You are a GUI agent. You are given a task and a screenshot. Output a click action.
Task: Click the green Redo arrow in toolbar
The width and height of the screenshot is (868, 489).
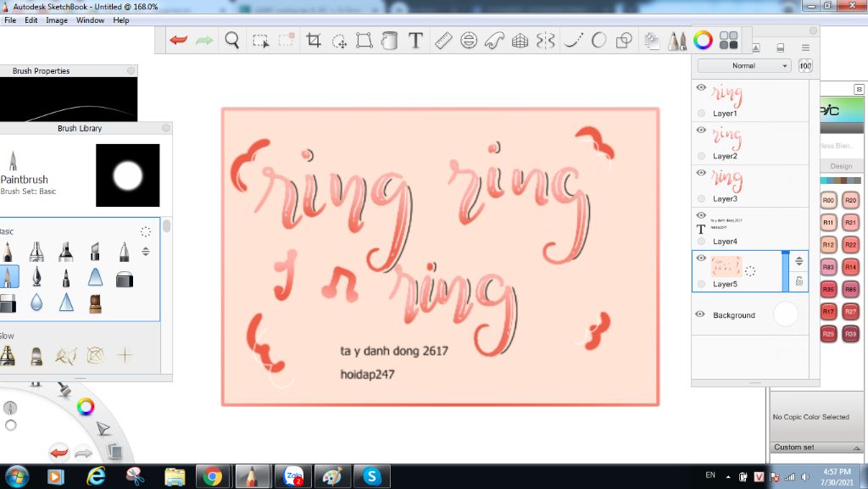click(x=204, y=40)
